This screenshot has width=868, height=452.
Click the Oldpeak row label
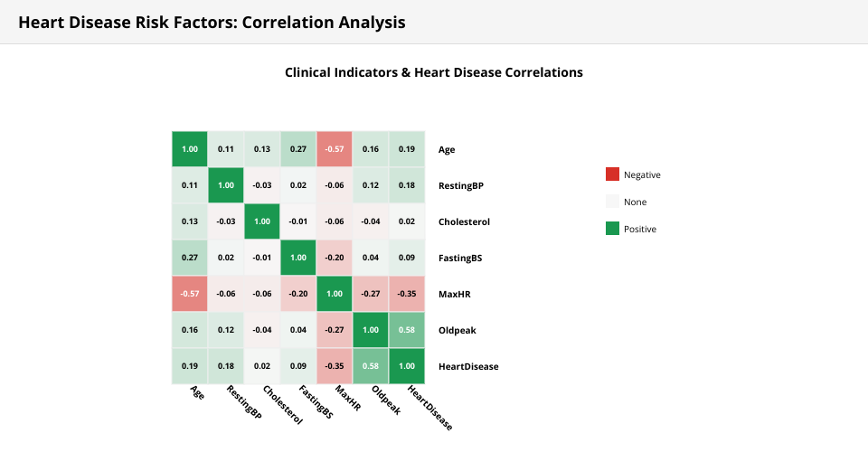[x=457, y=330]
